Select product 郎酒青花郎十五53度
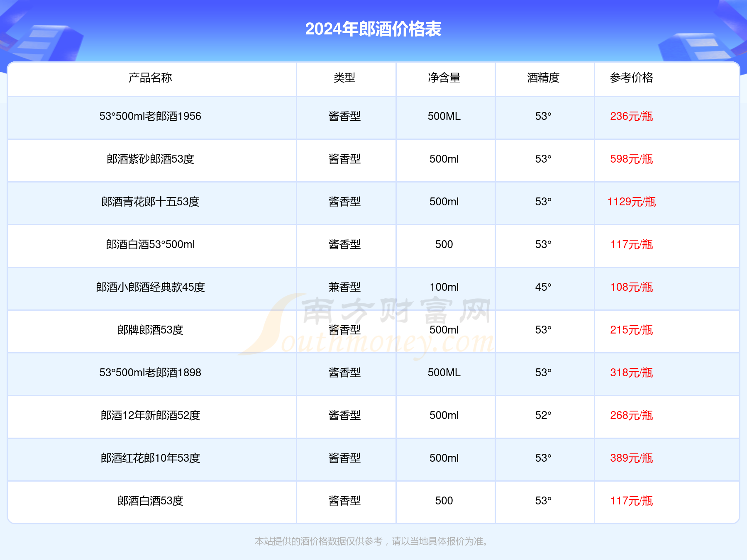The width and height of the screenshot is (747, 560). (x=150, y=202)
